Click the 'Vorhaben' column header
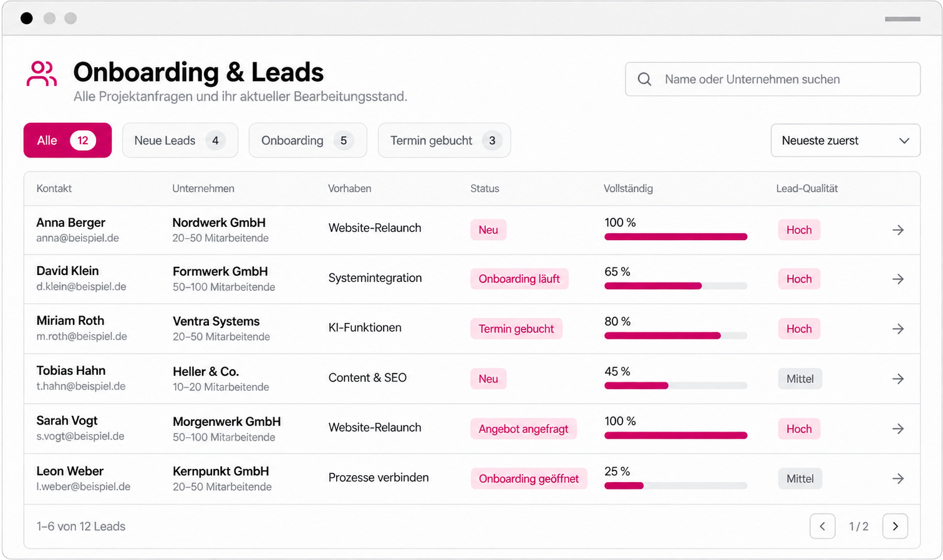Viewport: 943px width, 560px height. [x=349, y=188]
